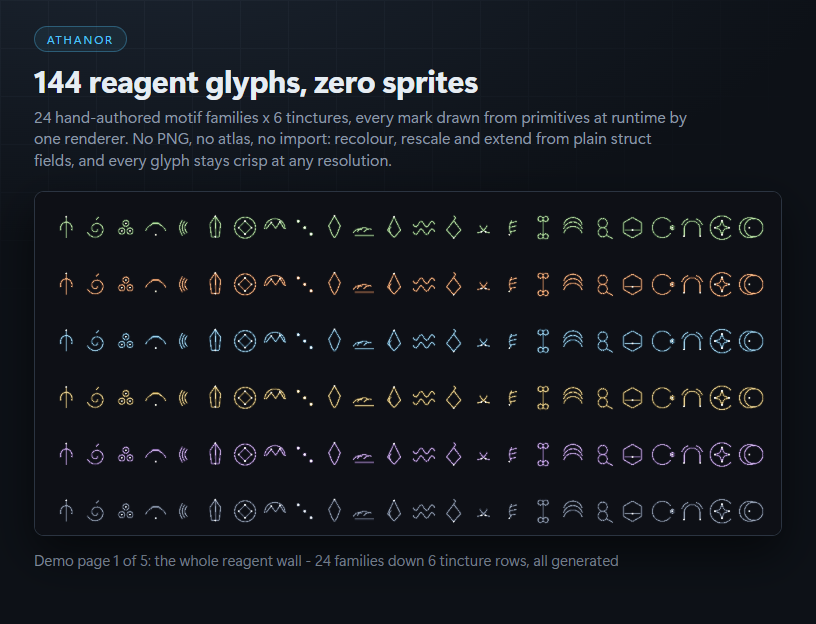The width and height of the screenshot is (816, 624).
Task: Click the ATHANOR badge
Action: coord(80,40)
